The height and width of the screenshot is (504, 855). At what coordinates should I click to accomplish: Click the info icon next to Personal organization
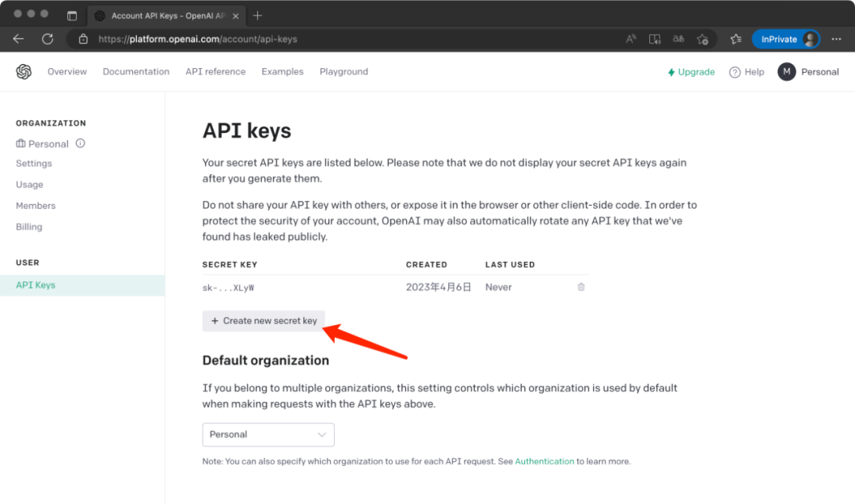pos(80,144)
